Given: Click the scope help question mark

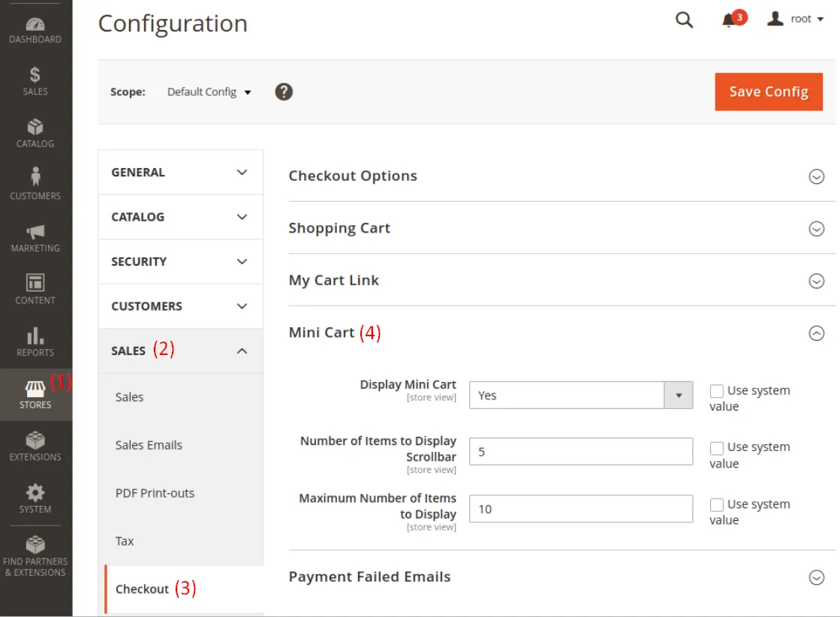Looking at the screenshot, I should pyautogui.click(x=284, y=92).
